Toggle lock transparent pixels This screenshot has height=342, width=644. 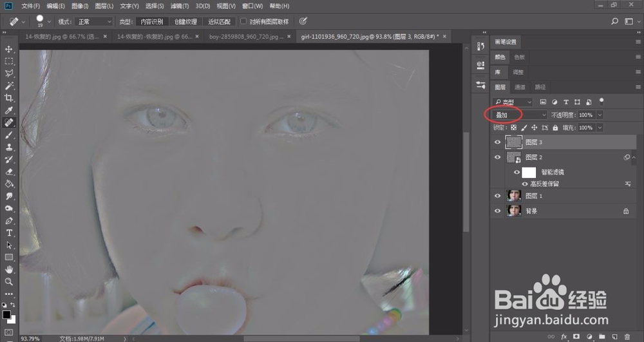[513, 128]
